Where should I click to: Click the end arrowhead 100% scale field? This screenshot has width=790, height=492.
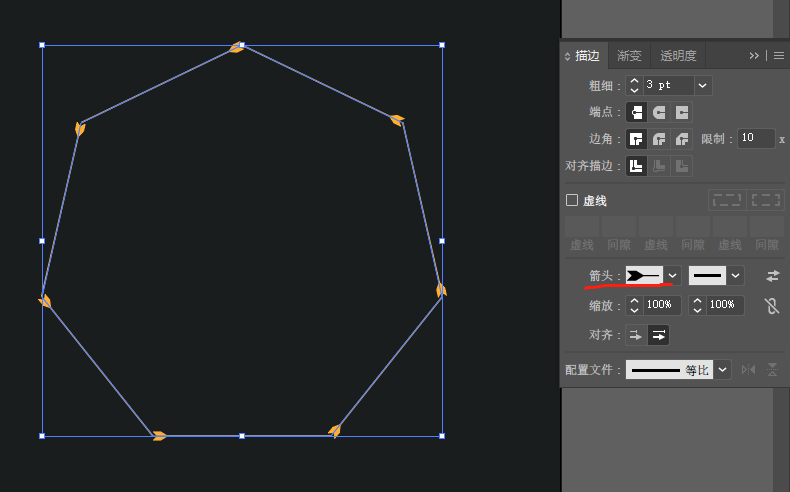pyautogui.click(x=725, y=305)
